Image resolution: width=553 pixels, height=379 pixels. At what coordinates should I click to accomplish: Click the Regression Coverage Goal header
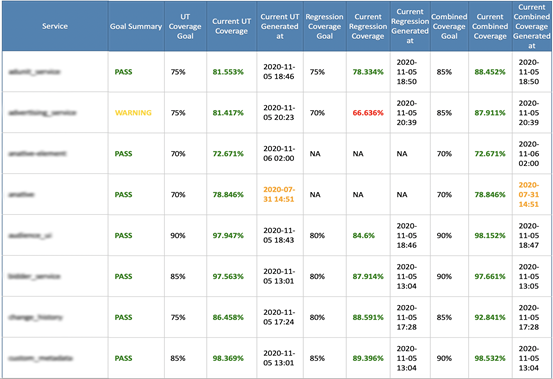point(324,26)
